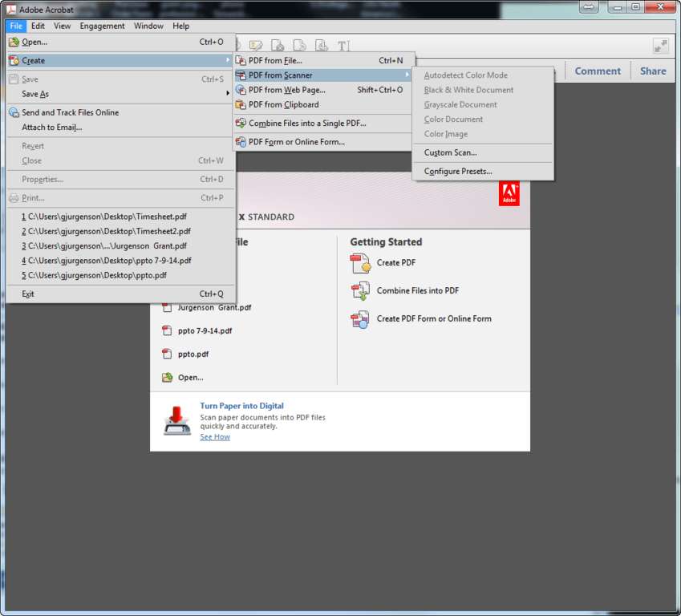Click the Adobe Acrobat title bar icon
Viewport: 681px width, 616px height.
(x=11, y=9)
